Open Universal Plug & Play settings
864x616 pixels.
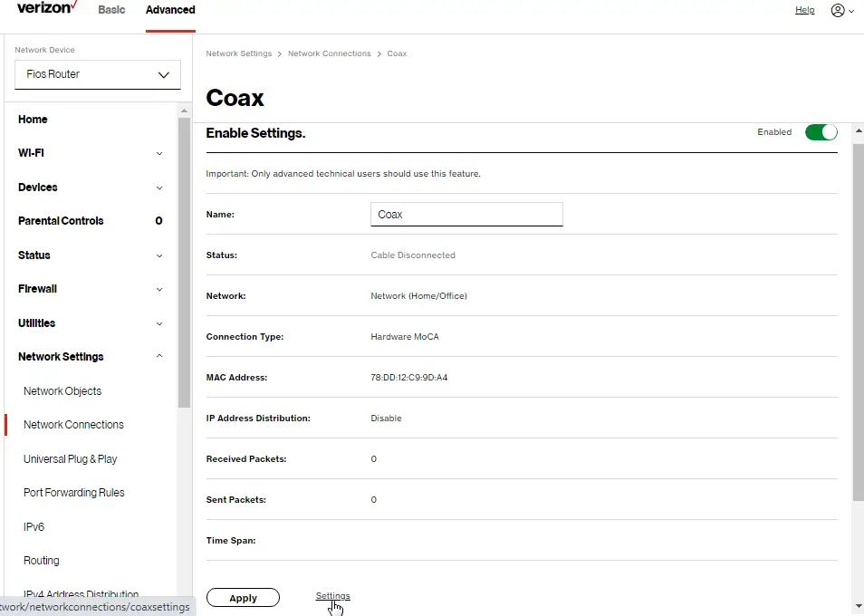point(70,458)
